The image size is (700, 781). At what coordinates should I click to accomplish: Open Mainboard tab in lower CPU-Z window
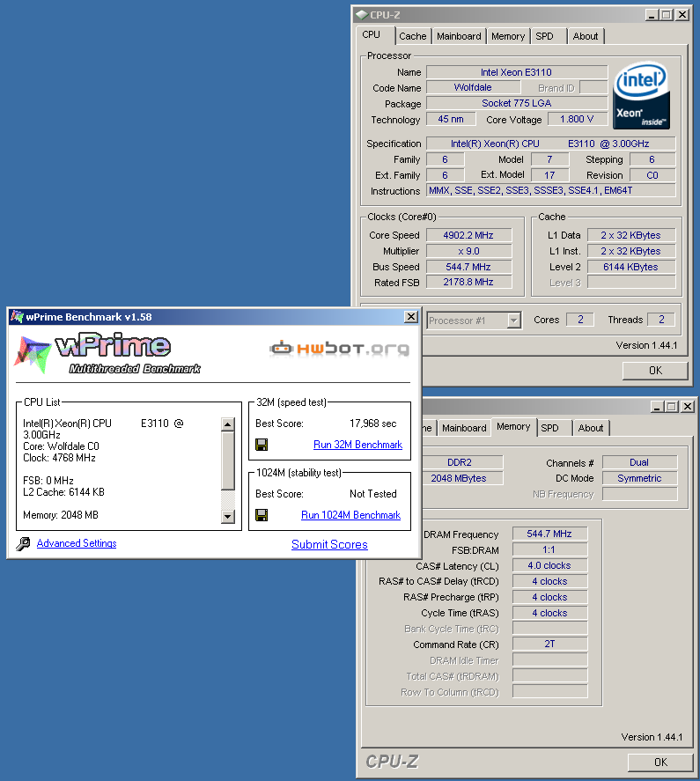click(x=464, y=428)
